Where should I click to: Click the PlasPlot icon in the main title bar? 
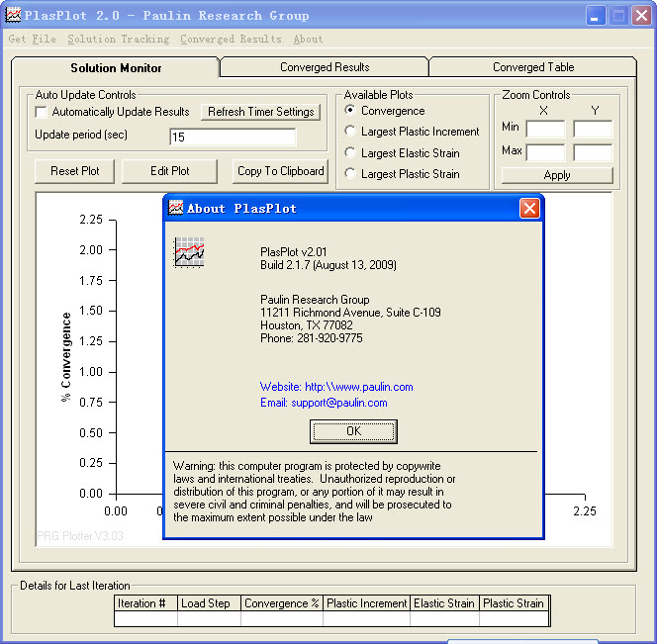[13, 15]
